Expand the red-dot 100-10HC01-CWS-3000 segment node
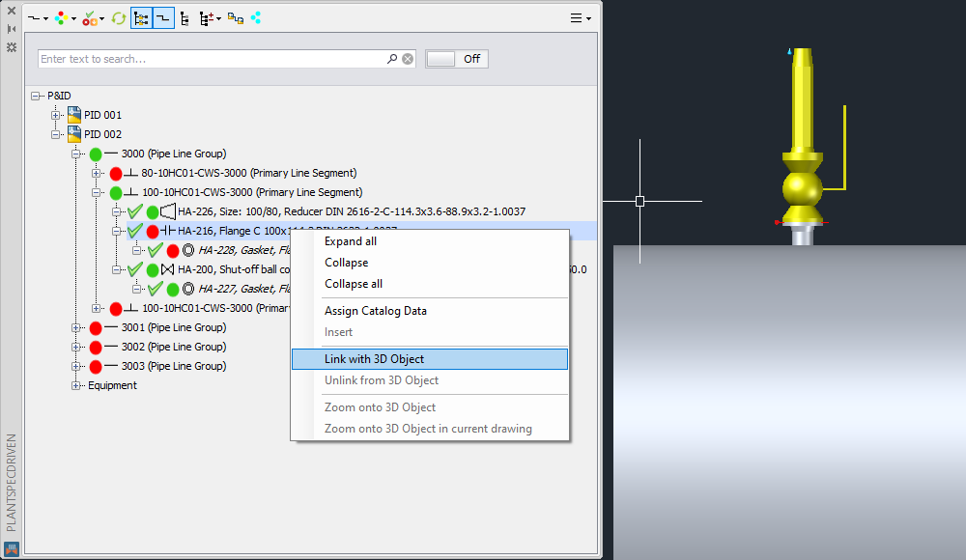The image size is (966, 560). coord(96,308)
